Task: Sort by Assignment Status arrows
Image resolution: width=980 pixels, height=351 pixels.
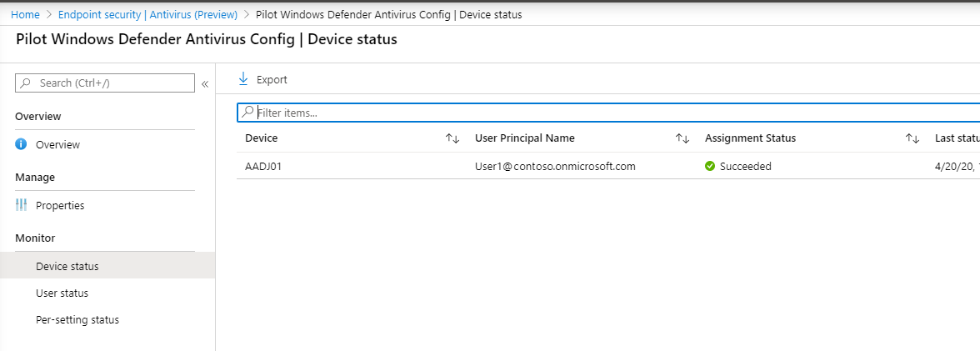Action: click(x=912, y=138)
